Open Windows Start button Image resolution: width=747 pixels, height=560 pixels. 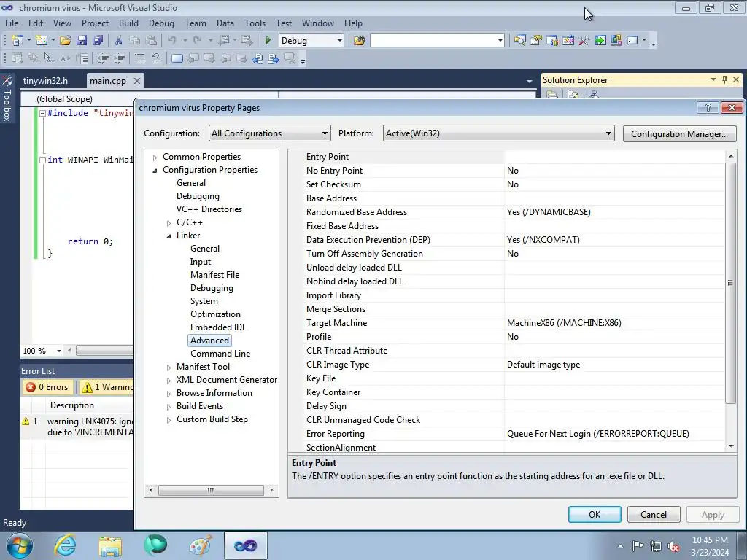(19, 545)
